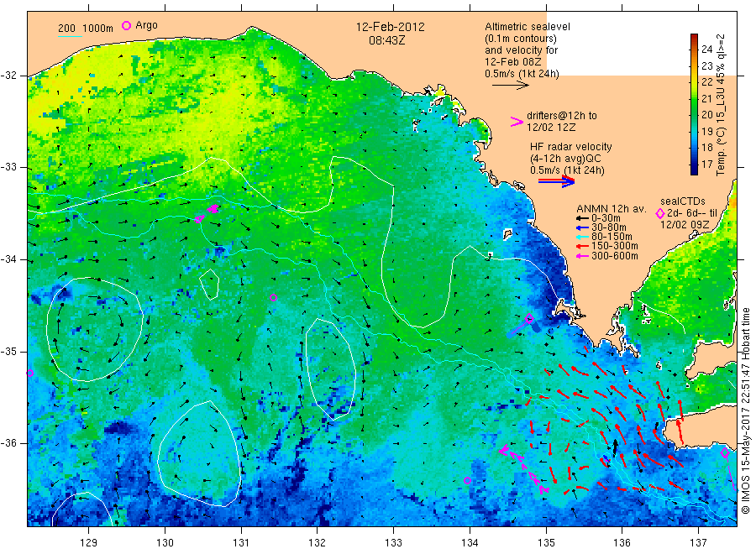Image resolution: width=756 pixels, height=554 pixels.
Task: Click the red 150-300m arrow symbol
Action: [x=582, y=246]
